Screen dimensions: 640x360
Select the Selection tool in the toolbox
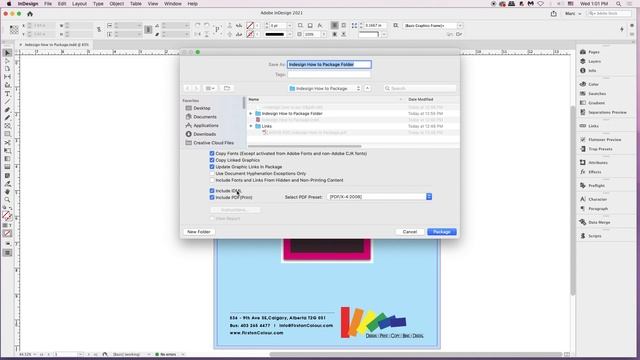click(7, 53)
